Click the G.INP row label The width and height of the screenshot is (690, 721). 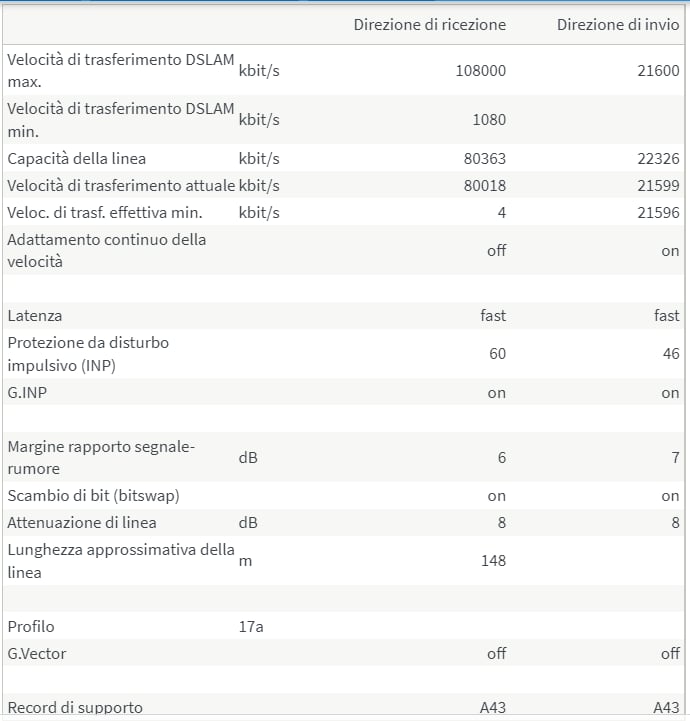pos(27,393)
